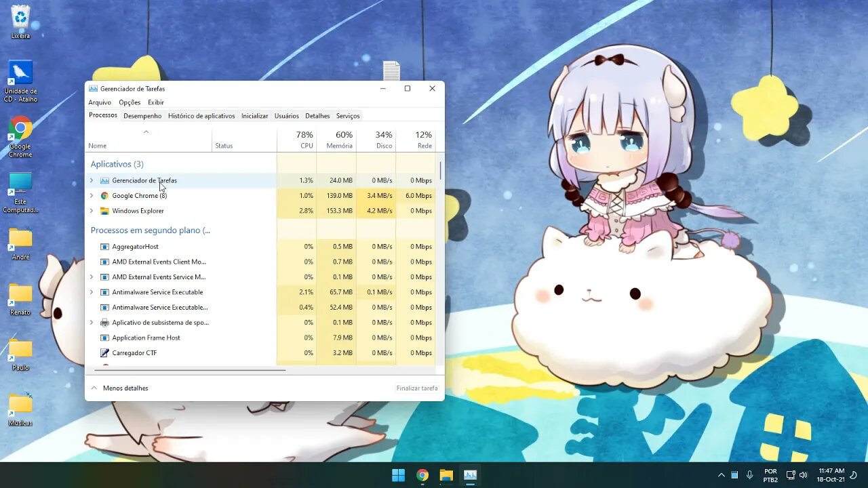Switch to the Usuários tab
This screenshot has height=488, width=868.
pyautogui.click(x=287, y=116)
